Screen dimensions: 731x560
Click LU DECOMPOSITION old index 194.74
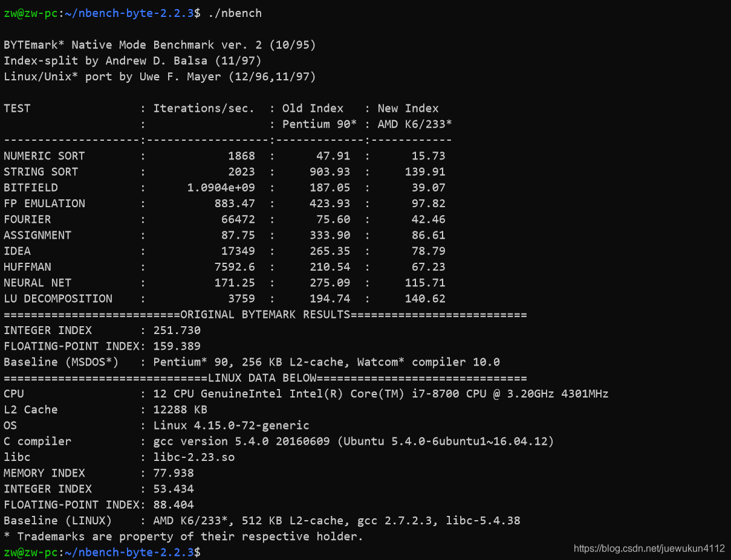(x=330, y=298)
